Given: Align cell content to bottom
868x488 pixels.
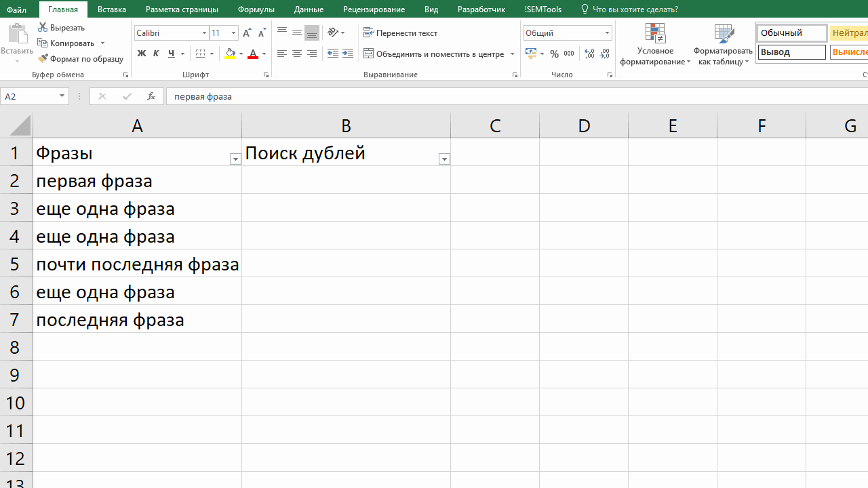Looking at the screenshot, I should [x=312, y=33].
